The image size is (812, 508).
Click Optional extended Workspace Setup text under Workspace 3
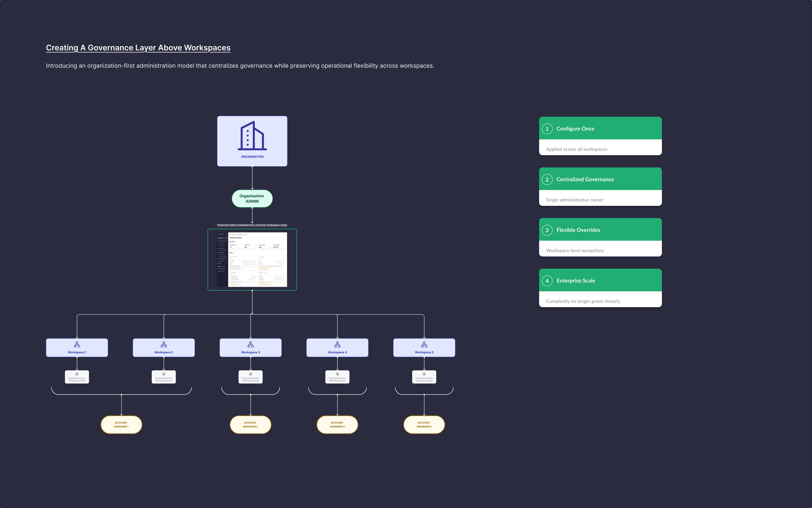(251, 379)
